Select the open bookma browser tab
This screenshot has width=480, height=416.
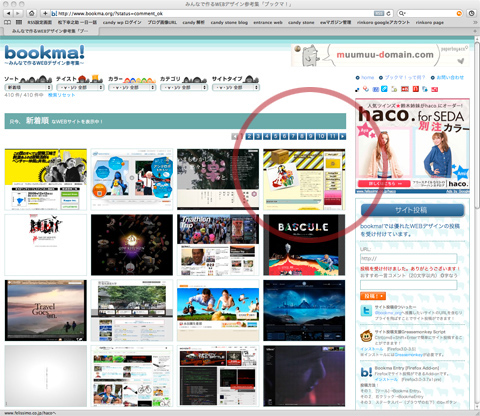pyautogui.click(x=51, y=31)
